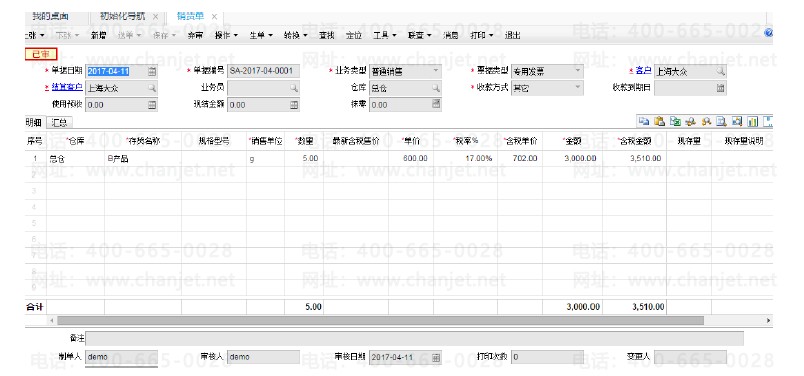The height and width of the screenshot is (376, 804).
Task: Click the paste clipboard icon in detail toolbar
Action: coord(659,122)
